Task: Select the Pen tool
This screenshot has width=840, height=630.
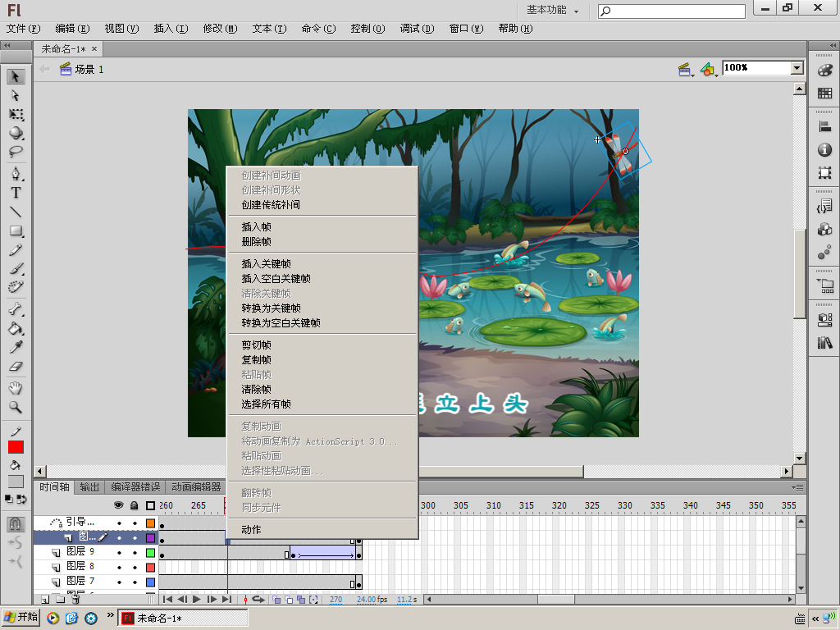Action: point(16,174)
